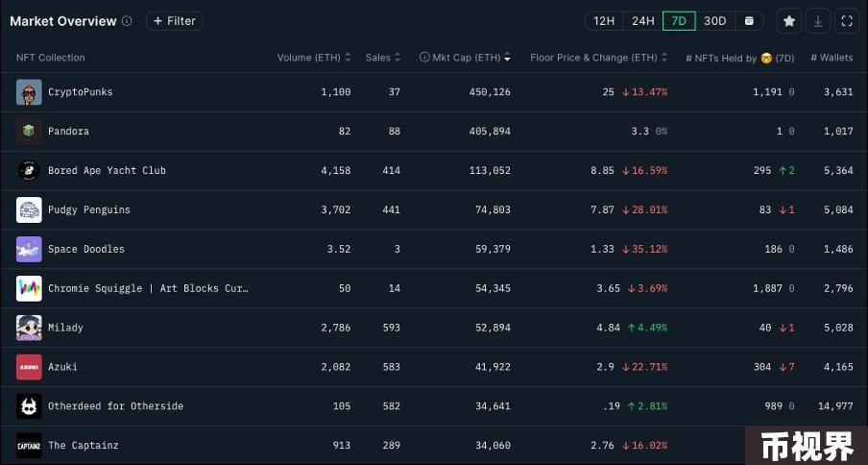The width and height of the screenshot is (868, 465).
Task: Select the 12H time range
Action: [604, 21]
